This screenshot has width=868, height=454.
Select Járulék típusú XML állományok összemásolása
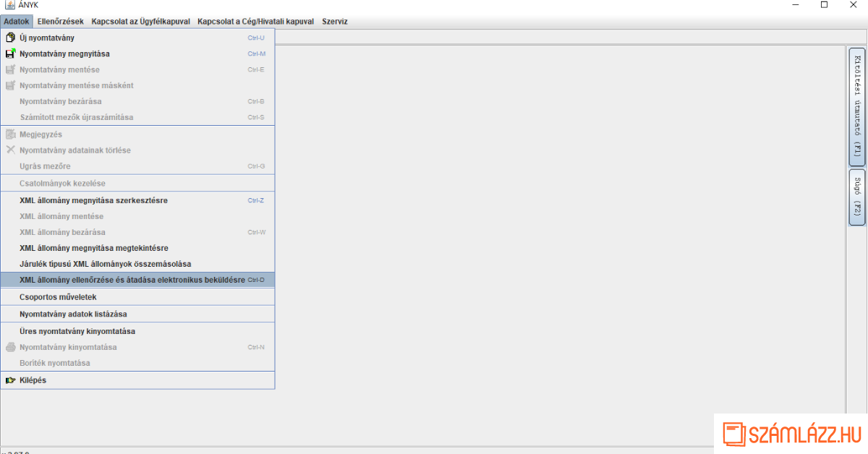[105, 264]
